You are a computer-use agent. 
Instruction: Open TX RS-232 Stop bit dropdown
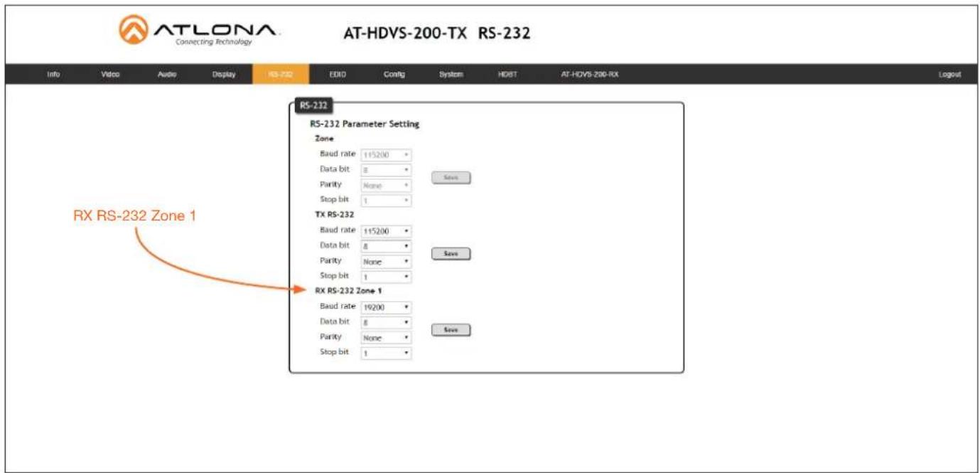(387, 277)
